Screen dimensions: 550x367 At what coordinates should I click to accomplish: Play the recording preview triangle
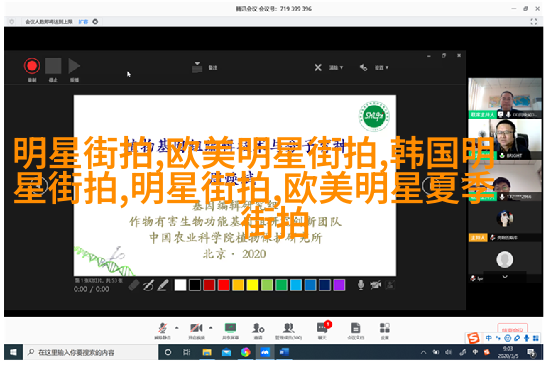pyautogui.click(x=74, y=66)
